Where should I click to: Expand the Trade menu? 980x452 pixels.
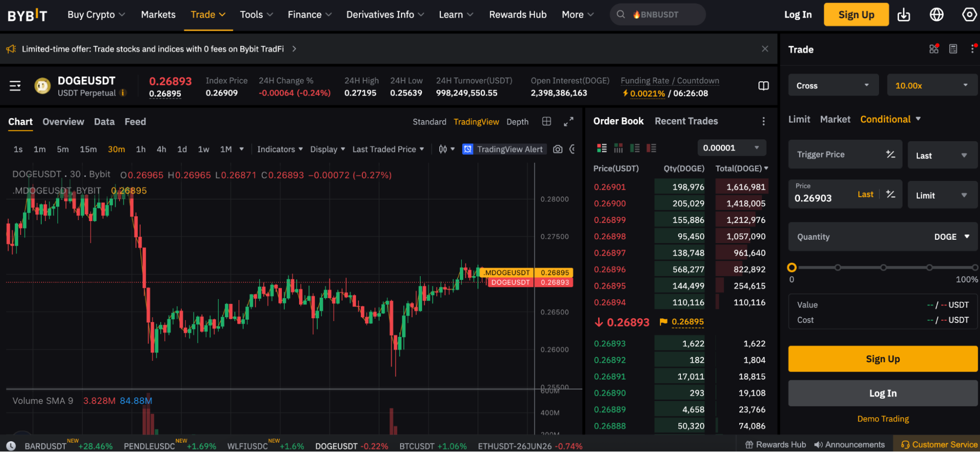click(x=208, y=15)
